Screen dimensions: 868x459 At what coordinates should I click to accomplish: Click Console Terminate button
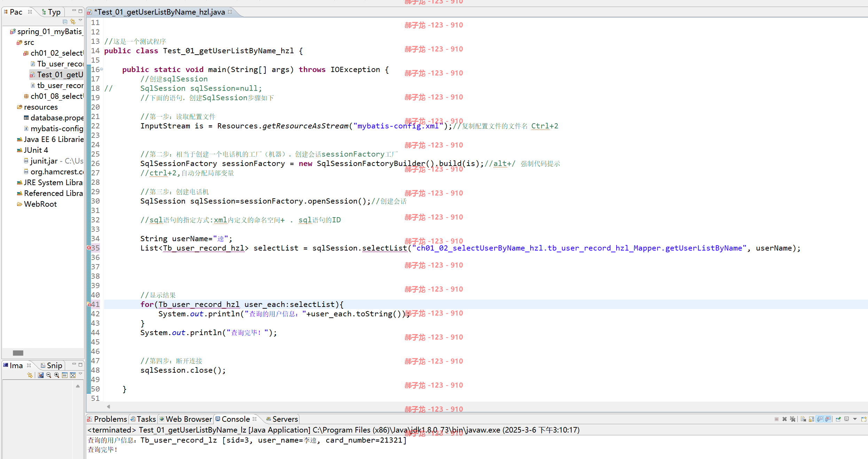coord(776,419)
